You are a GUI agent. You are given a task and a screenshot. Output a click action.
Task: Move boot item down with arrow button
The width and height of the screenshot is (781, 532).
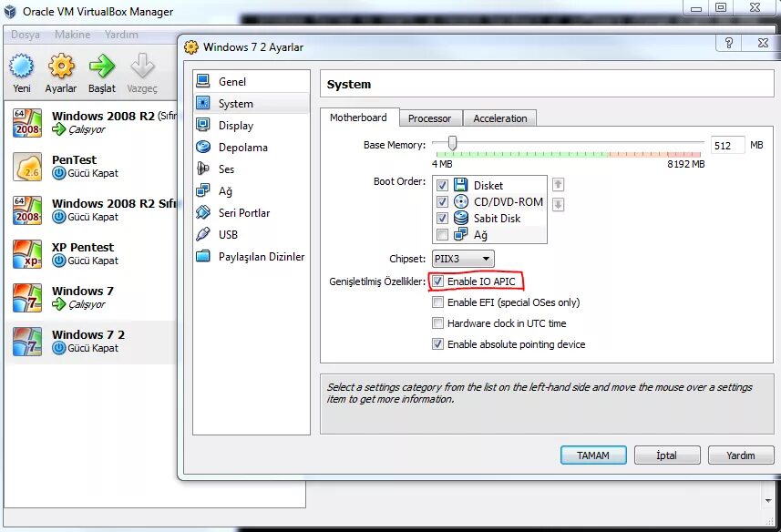[x=559, y=205]
